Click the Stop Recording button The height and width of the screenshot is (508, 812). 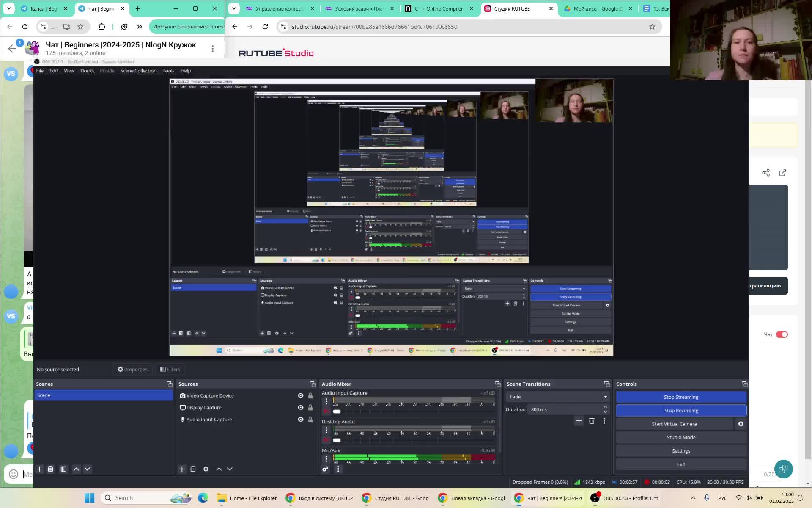point(681,410)
